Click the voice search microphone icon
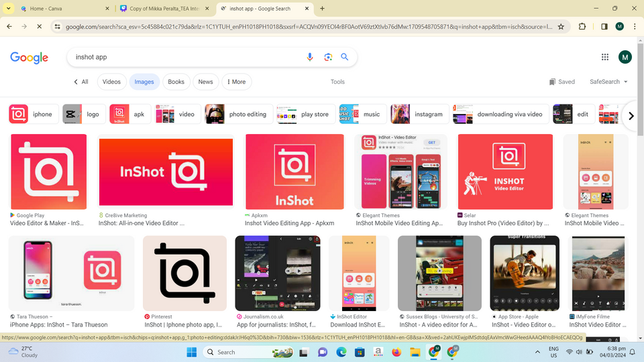644x362 pixels. pyautogui.click(x=310, y=57)
